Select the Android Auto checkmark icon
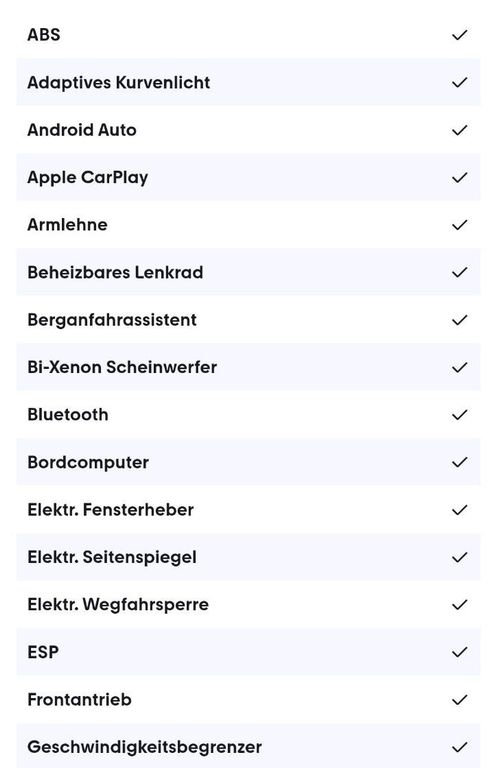Image resolution: width=494 pixels, height=768 pixels. point(459,130)
